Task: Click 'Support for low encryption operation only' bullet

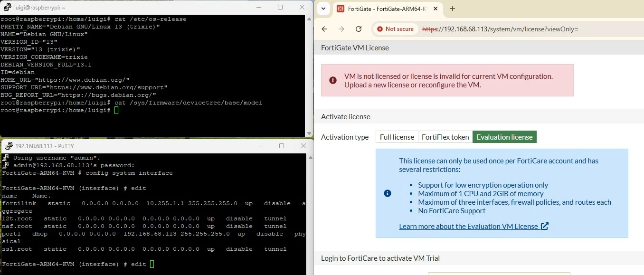Action: (x=483, y=185)
